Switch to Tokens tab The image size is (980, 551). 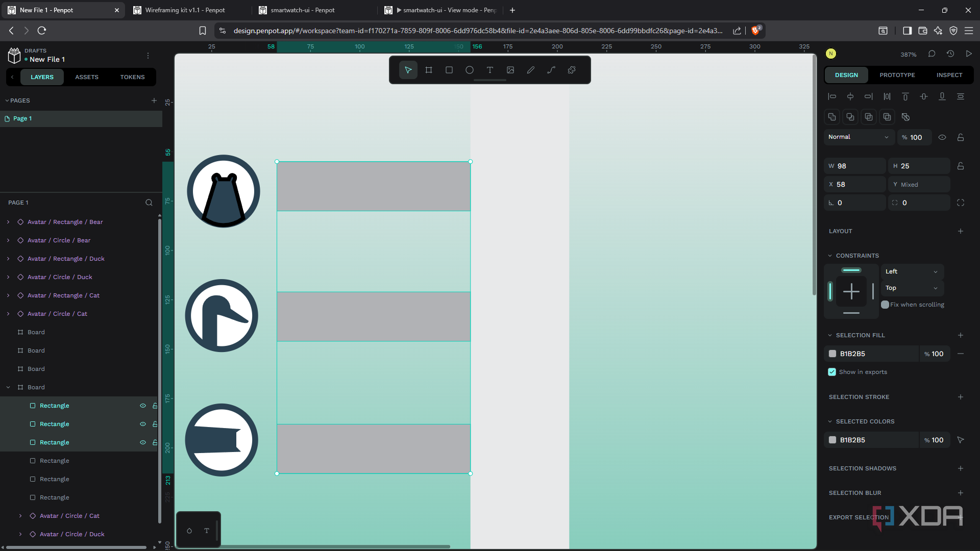tap(133, 77)
